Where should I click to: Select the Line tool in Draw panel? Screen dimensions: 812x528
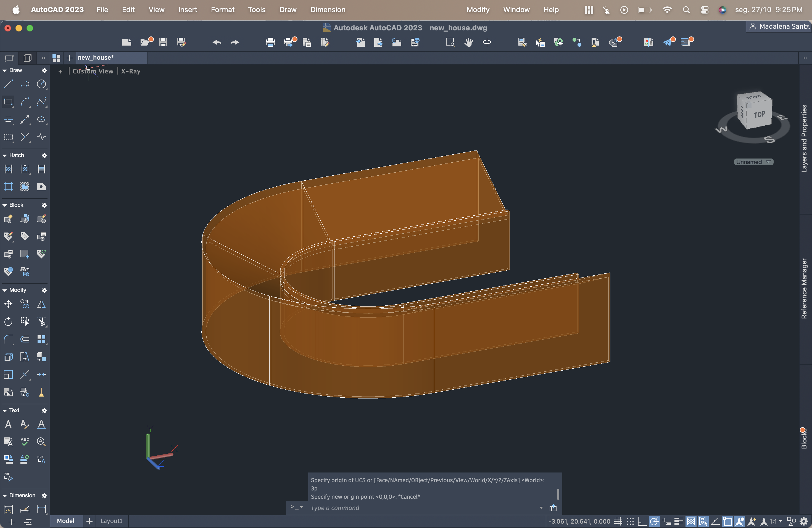8,84
